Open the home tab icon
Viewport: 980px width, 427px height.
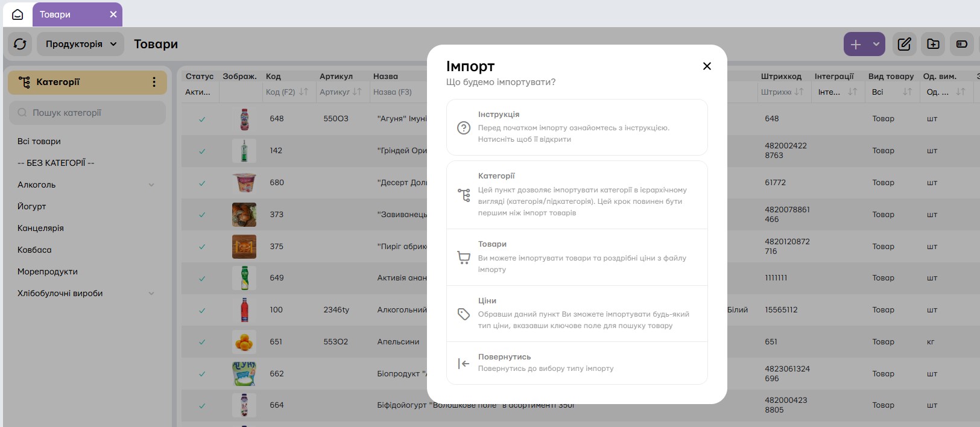click(x=17, y=14)
